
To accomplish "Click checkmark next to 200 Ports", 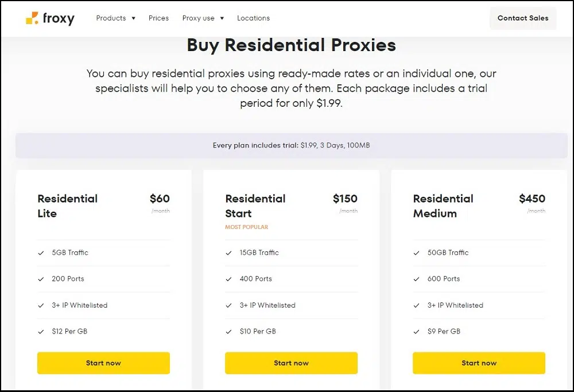I will (41, 279).
